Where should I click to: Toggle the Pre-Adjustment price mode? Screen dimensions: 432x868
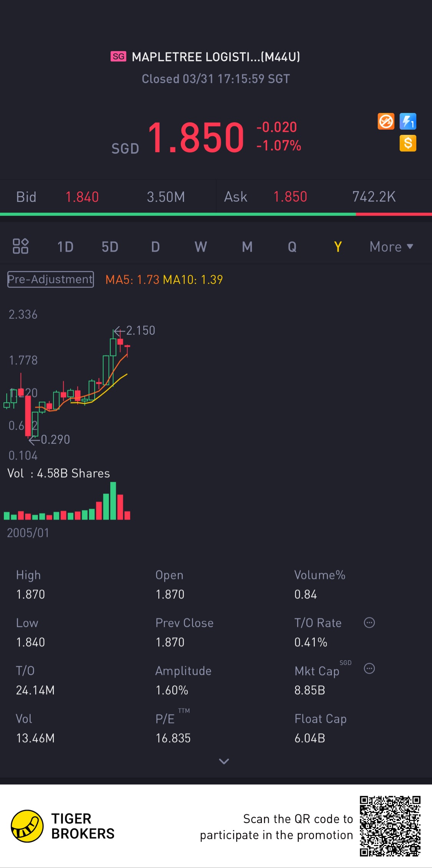point(50,279)
